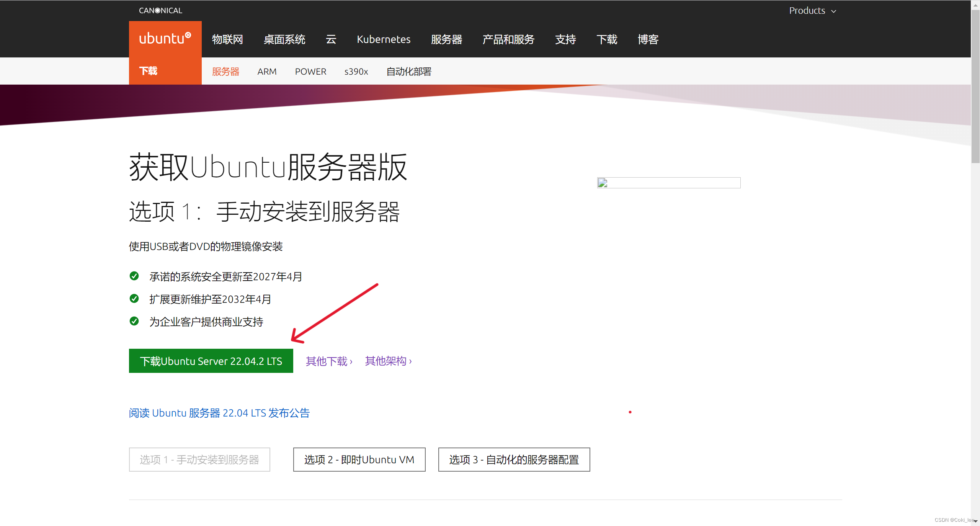Click the Canonical logo
The image size is (980, 526).
(160, 10)
